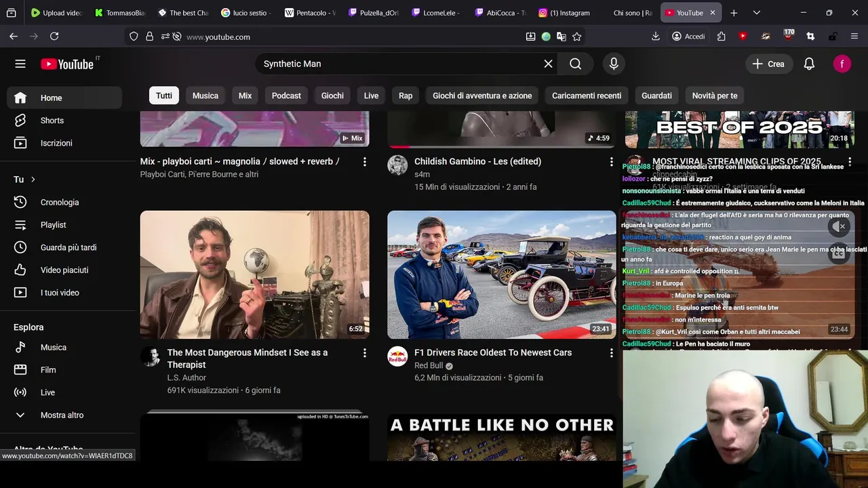Bookmark this page with the star icon
The height and width of the screenshot is (488, 868).
click(576, 37)
